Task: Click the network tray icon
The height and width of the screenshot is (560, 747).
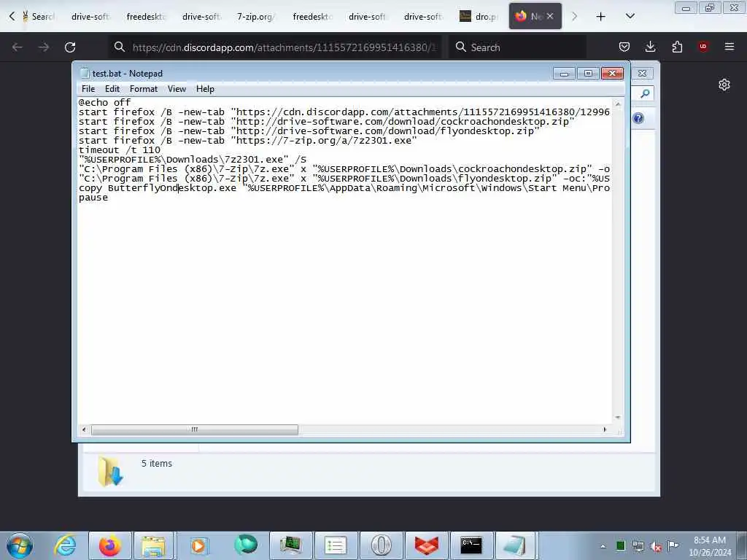Action: click(x=638, y=546)
